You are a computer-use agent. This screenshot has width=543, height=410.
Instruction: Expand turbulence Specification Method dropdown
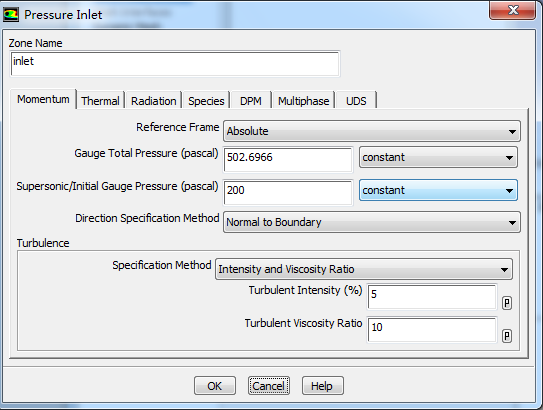click(364, 269)
